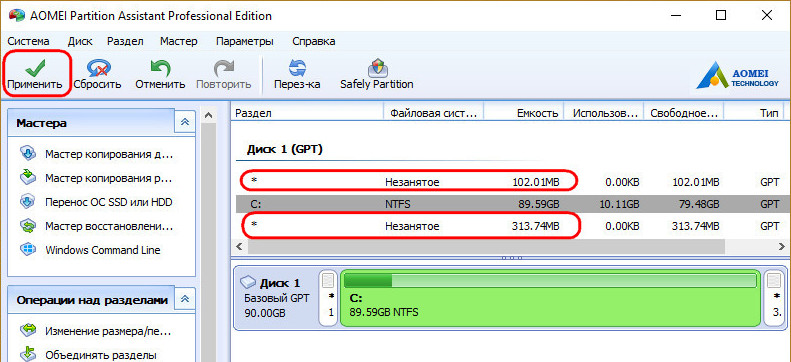Viewport: 791px width, 362px height.
Task: Click the Применить apply checkmark icon
Action: pos(35,67)
